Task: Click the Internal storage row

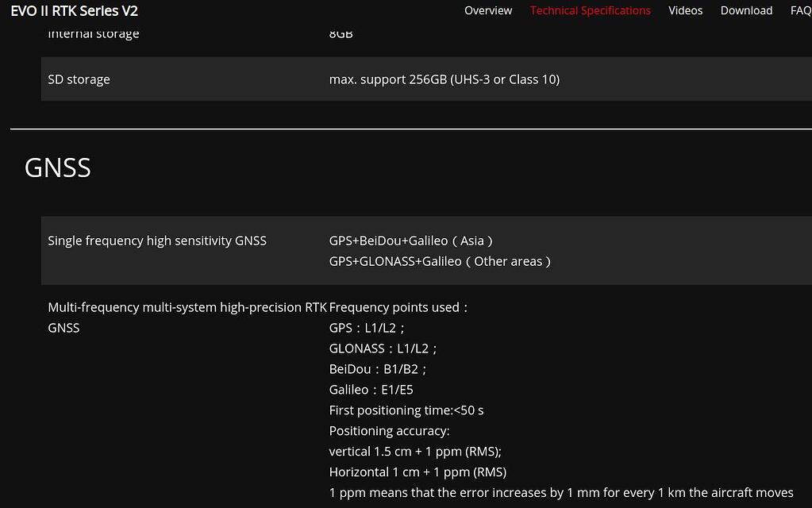Action: pos(93,33)
